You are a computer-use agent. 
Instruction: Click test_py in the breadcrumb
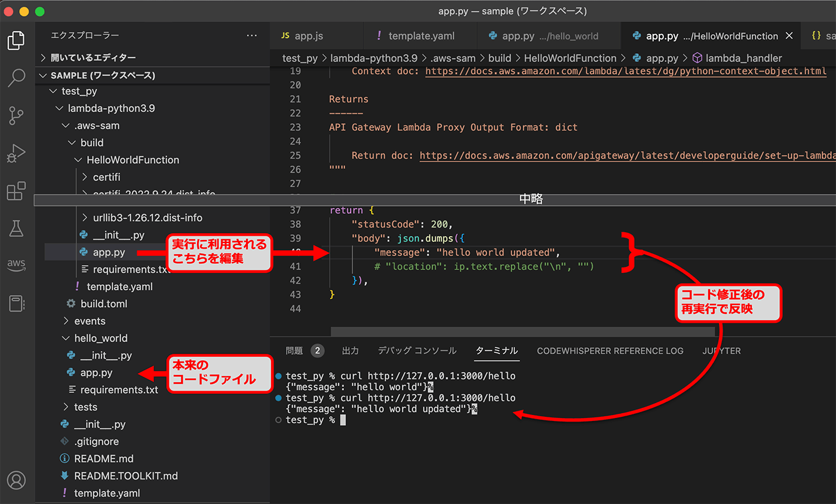point(301,58)
